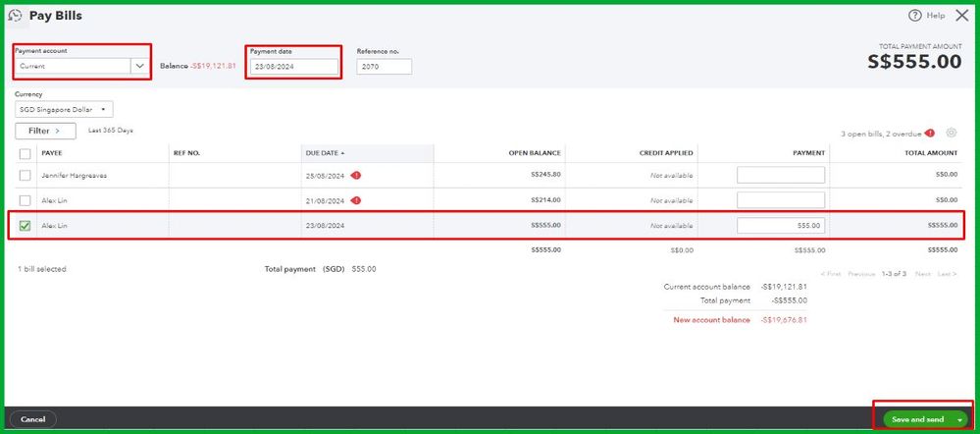
Task: Click the Previous pagination link
Action: [x=861, y=274]
